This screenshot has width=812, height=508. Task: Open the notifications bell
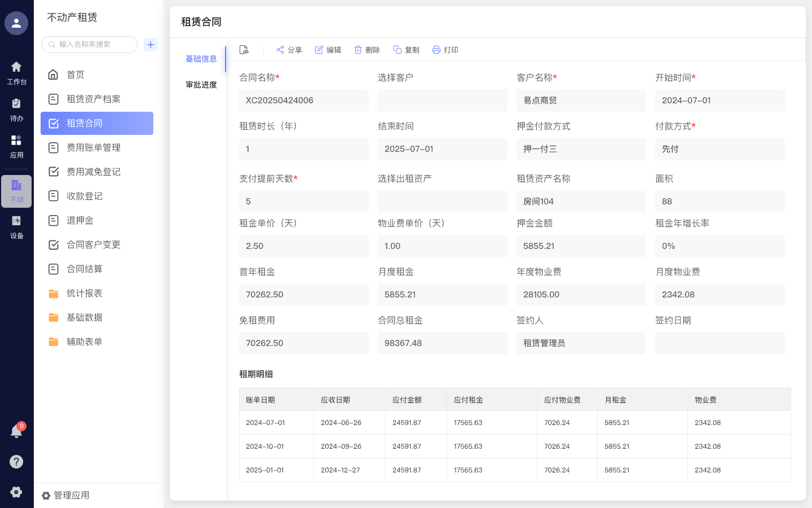click(x=16, y=432)
